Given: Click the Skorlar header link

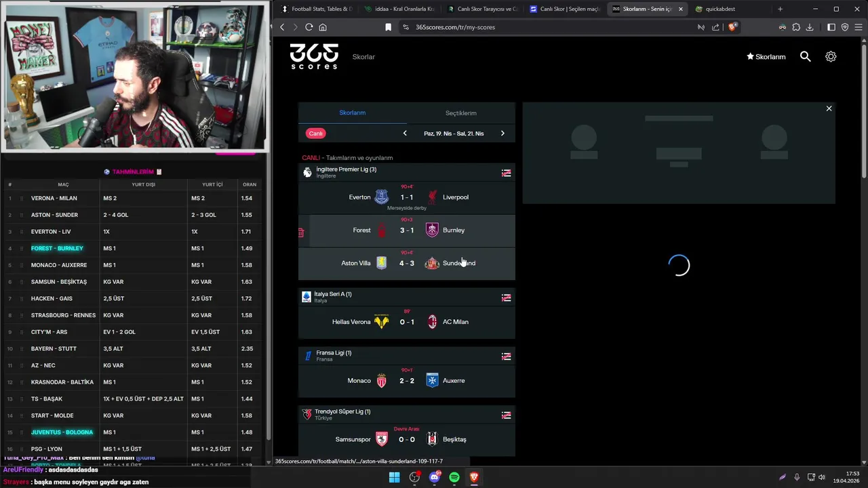Looking at the screenshot, I should click(x=363, y=57).
